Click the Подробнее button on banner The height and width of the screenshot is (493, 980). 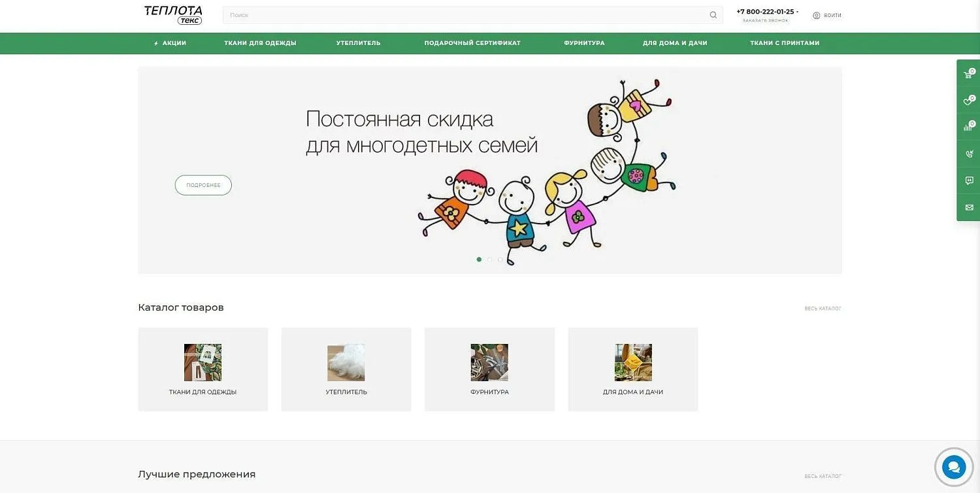[x=203, y=185]
